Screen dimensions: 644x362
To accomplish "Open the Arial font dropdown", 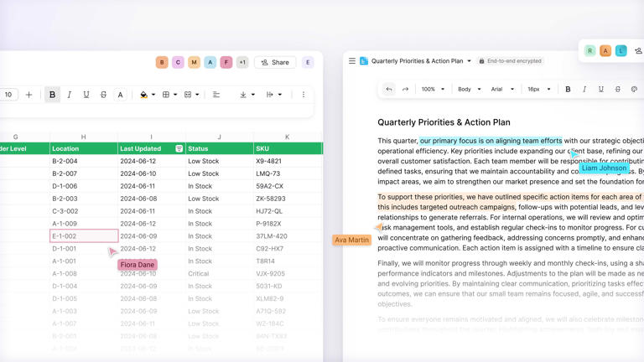I will point(502,89).
